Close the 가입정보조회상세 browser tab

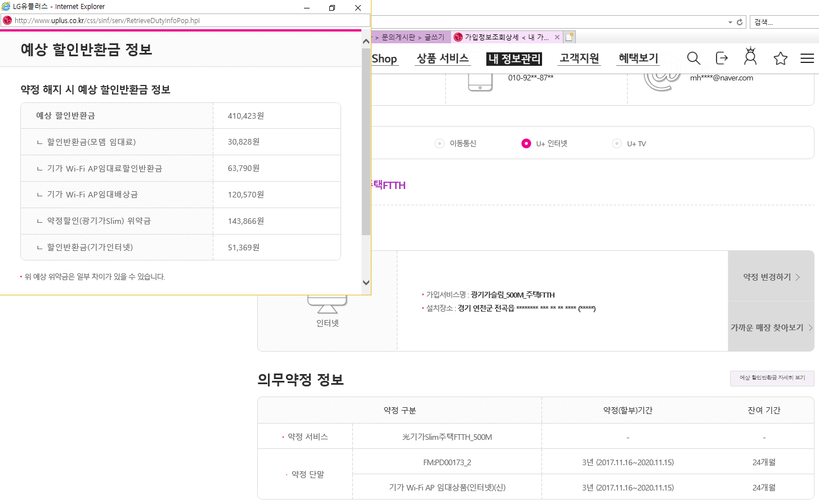coord(557,37)
